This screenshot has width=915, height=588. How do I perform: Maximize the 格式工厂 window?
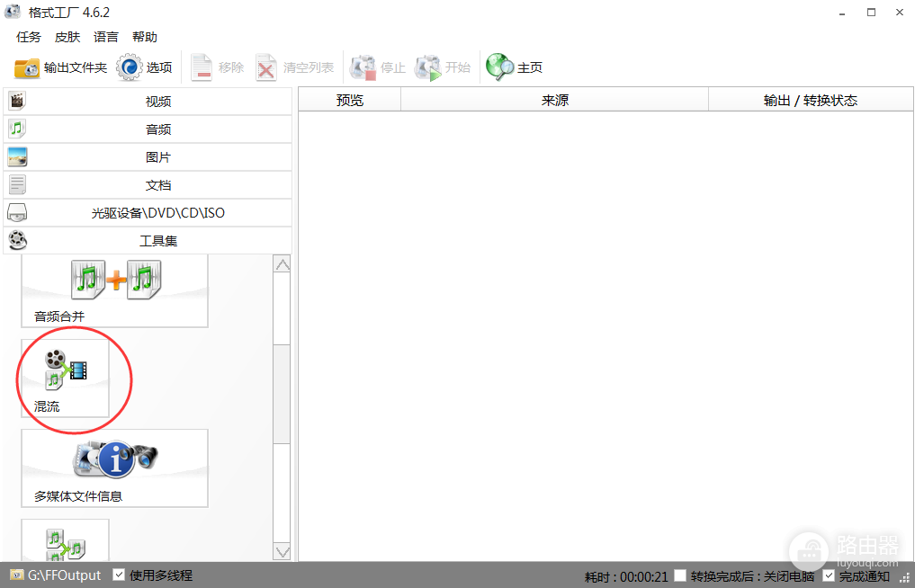pyautogui.click(x=871, y=13)
